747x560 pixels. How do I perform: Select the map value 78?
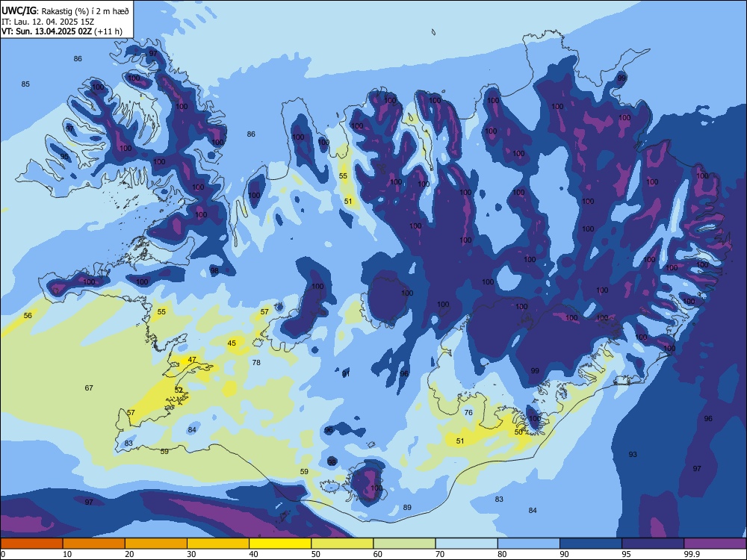256,362
